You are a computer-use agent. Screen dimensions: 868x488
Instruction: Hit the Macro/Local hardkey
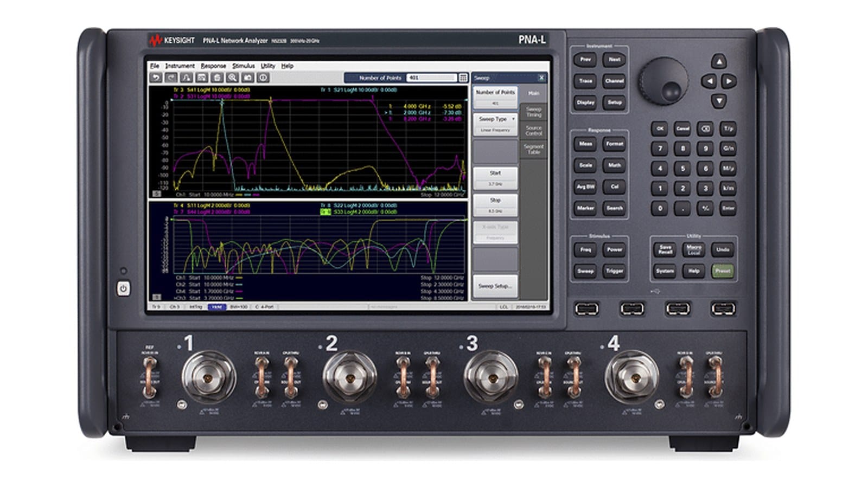pyautogui.click(x=694, y=249)
